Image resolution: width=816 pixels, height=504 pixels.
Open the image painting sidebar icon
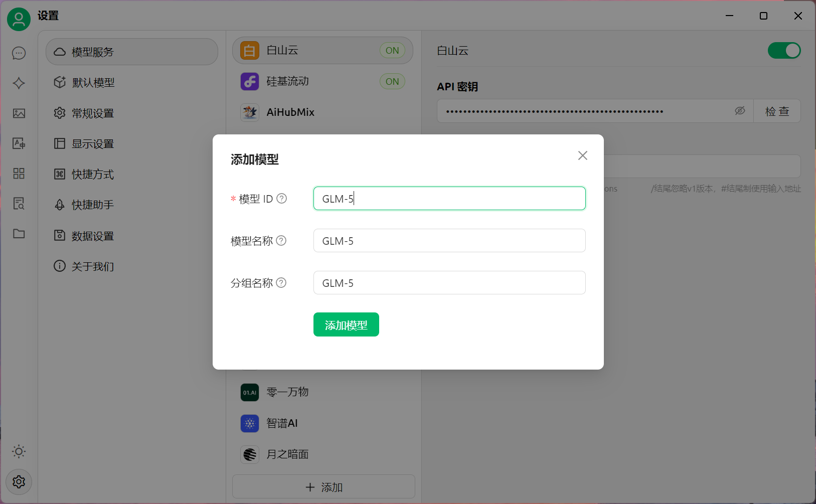tap(19, 113)
